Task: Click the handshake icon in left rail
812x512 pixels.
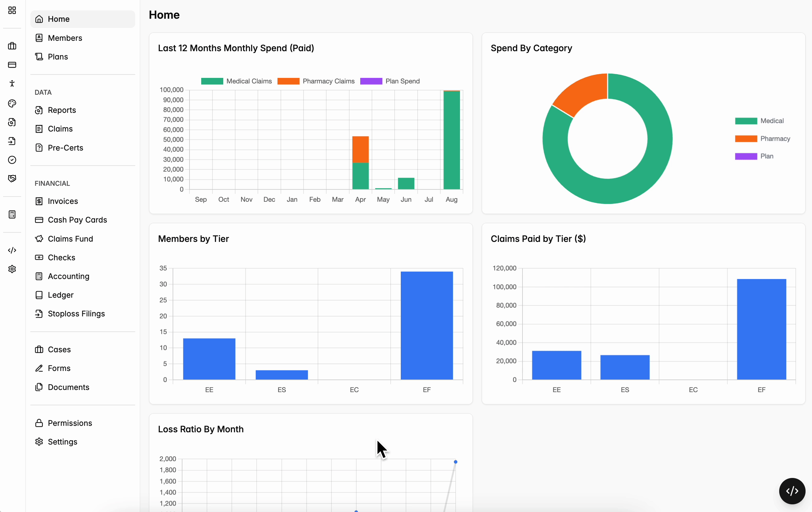Action: (x=12, y=179)
